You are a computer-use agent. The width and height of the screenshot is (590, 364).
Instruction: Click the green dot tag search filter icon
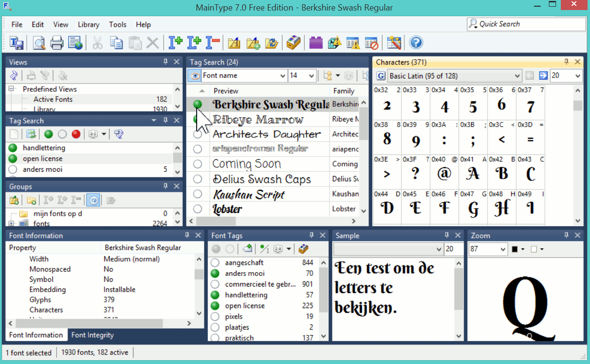click(48, 134)
